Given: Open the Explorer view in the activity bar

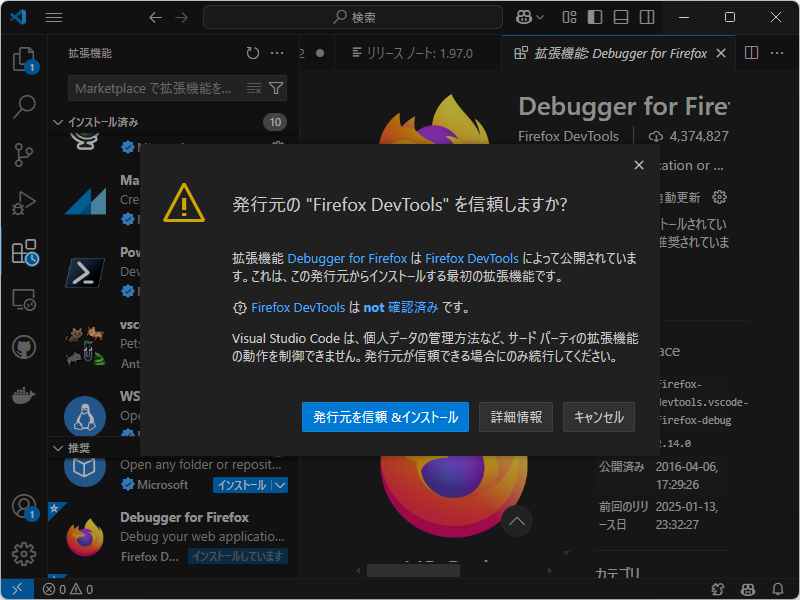Looking at the screenshot, I should pyautogui.click(x=22, y=60).
